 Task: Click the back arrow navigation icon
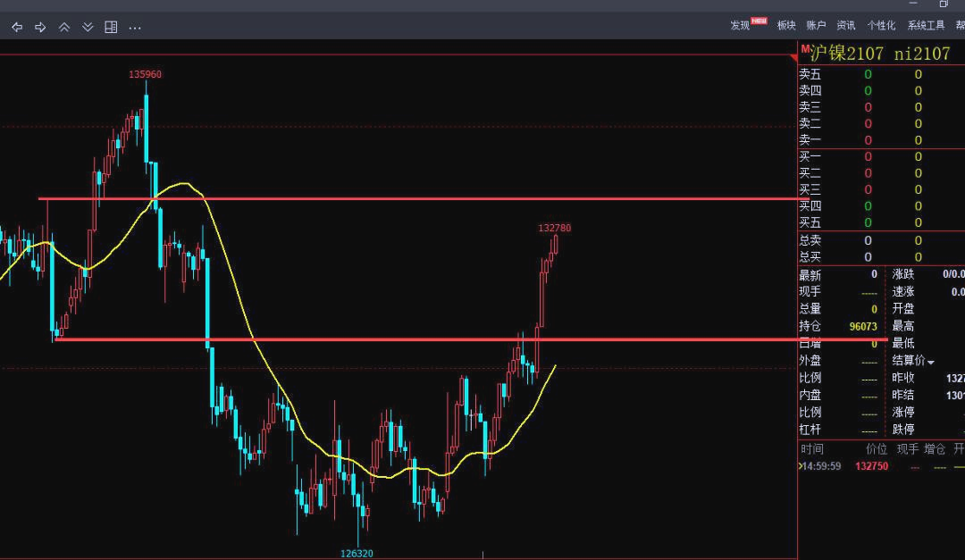click(17, 27)
